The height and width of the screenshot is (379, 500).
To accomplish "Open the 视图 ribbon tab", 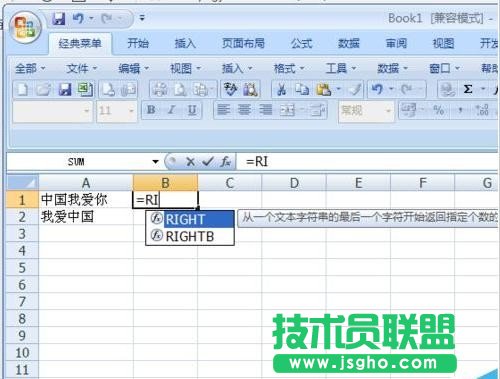I will coord(443,43).
